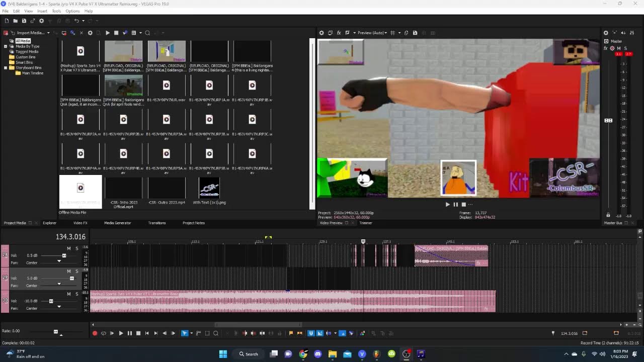Mute the Master bus

619,48
